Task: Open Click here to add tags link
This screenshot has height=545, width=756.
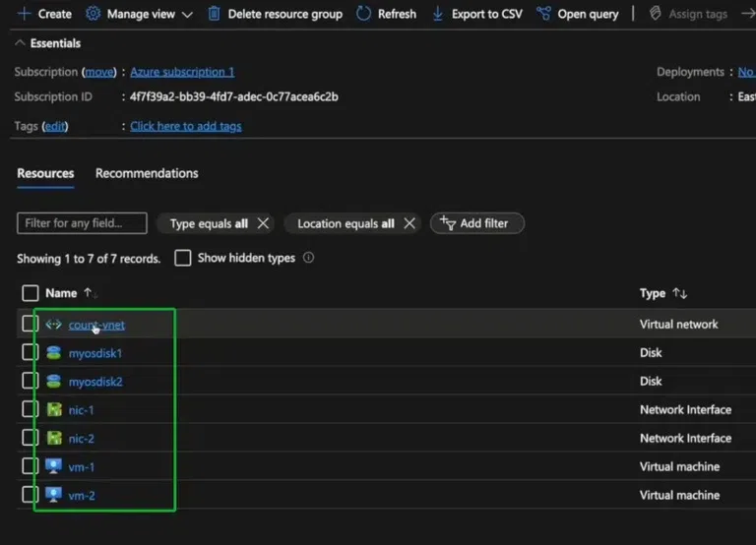Action: pyautogui.click(x=186, y=126)
